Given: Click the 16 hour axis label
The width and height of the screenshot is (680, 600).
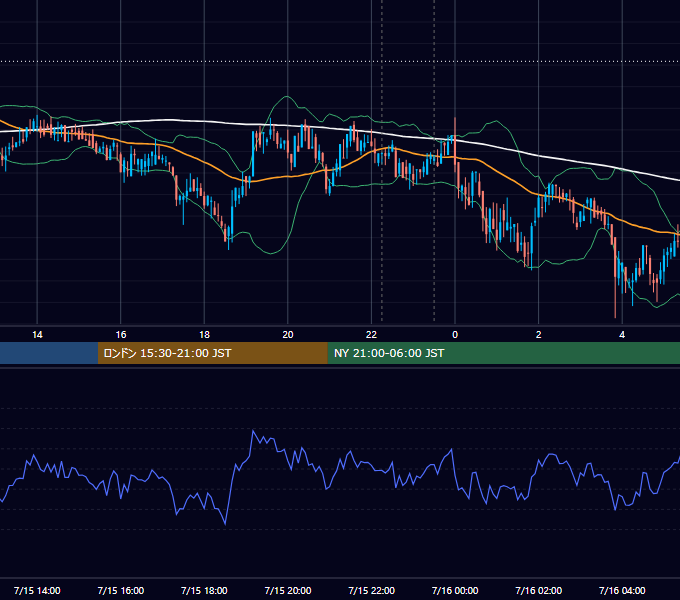Looking at the screenshot, I should click(121, 335).
